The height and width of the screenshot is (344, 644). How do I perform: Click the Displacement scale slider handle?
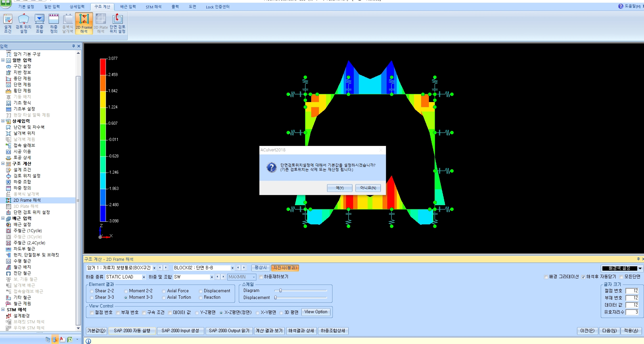pyautogui.click(x=276, y=297)
